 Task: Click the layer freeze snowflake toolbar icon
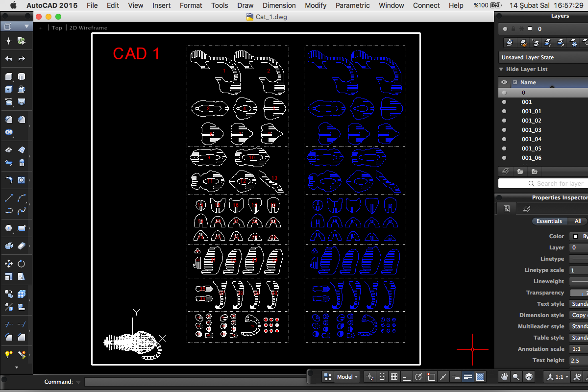point(574,43)
